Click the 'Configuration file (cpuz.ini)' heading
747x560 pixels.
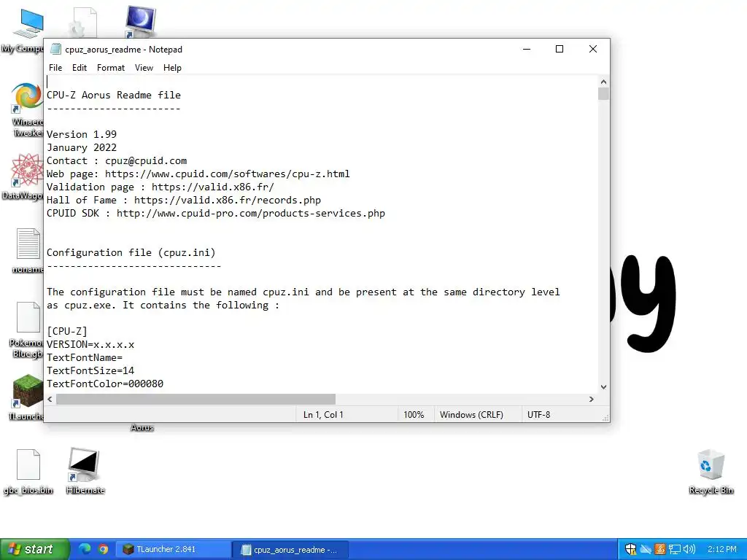[x=131, y=253]
